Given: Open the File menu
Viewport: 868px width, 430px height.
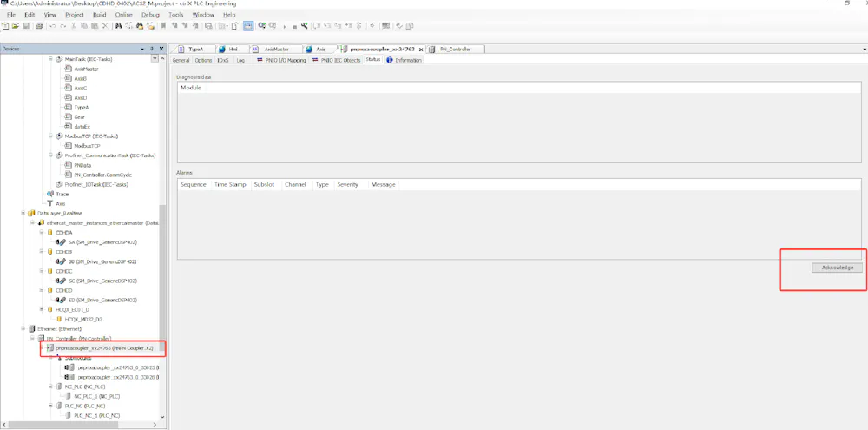Looking at the screenshot, I should coord(11,15).
